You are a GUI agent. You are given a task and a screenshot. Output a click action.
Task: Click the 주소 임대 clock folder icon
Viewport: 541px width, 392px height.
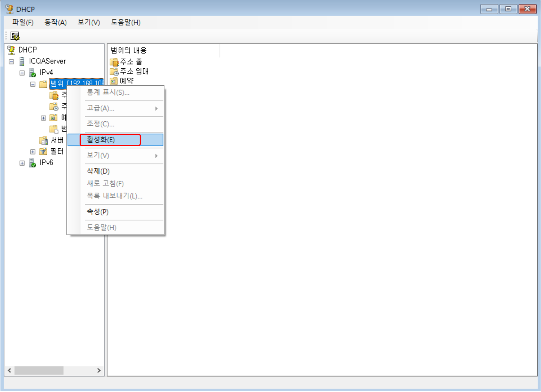click(x=114, y=71)
